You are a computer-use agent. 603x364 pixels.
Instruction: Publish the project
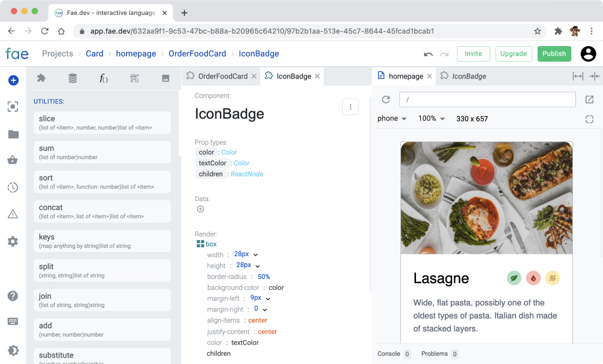point(554,54)
